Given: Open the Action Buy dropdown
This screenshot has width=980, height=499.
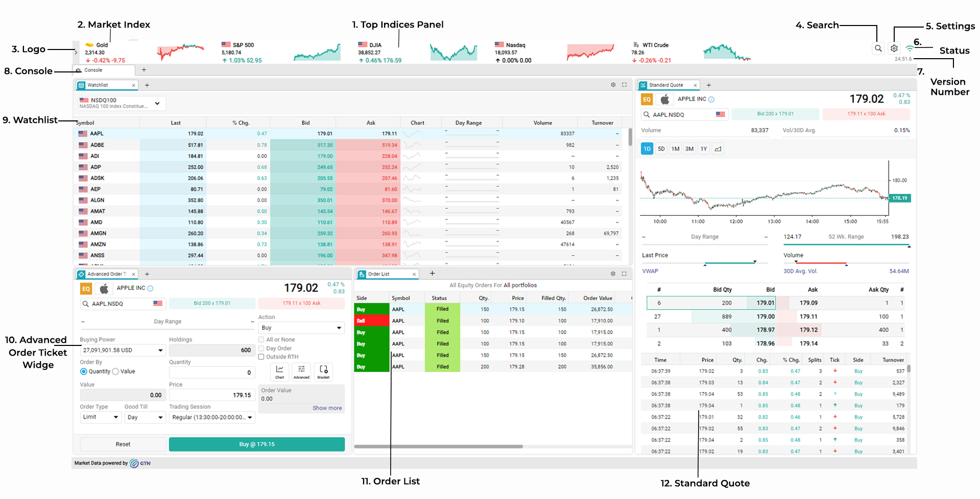Looking at the screenshot, I should click(301, 328).
